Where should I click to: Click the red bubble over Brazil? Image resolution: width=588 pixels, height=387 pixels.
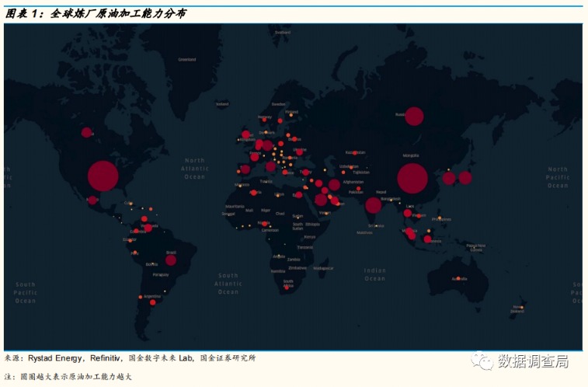tap(171, 260)
